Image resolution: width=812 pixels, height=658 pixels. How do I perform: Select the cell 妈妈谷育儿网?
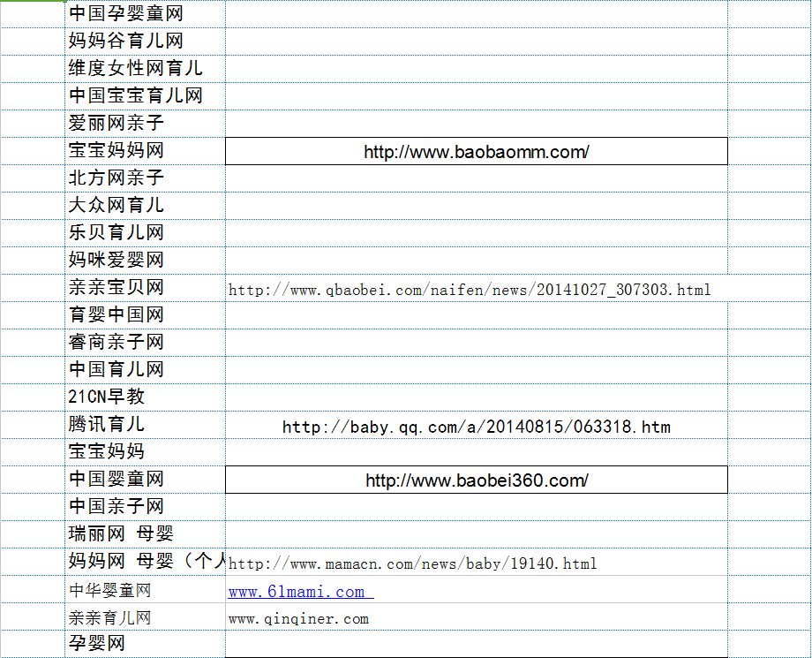(x=145, y=42)
